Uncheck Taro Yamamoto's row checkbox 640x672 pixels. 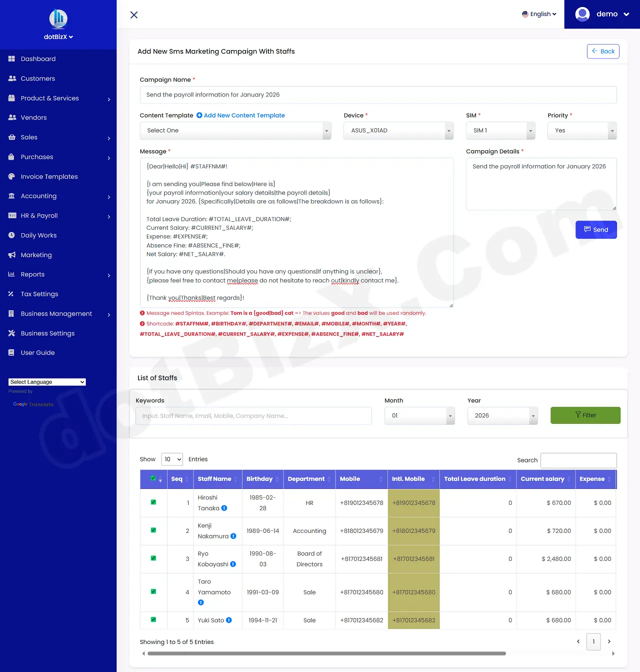coord(153,592)
